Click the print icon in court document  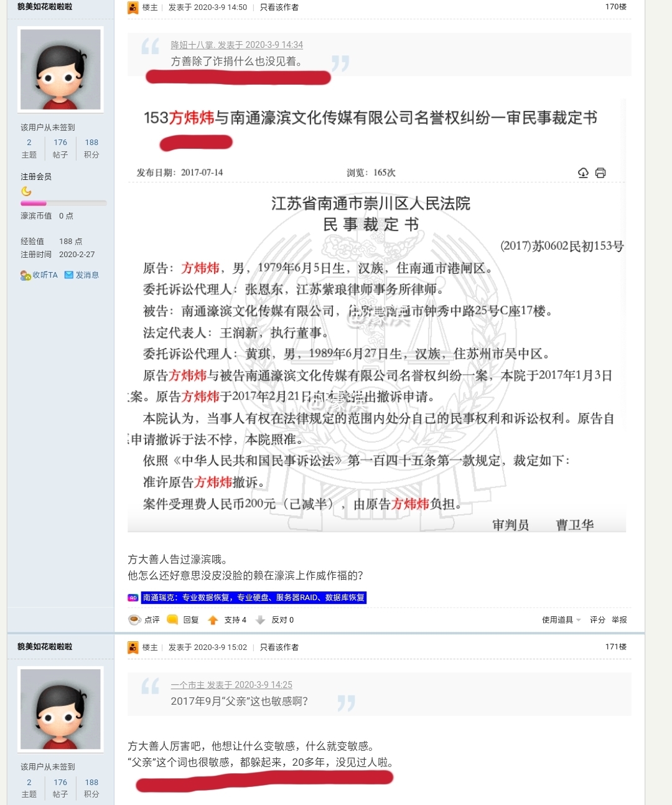pyautogui.click(x=600, y=172)
